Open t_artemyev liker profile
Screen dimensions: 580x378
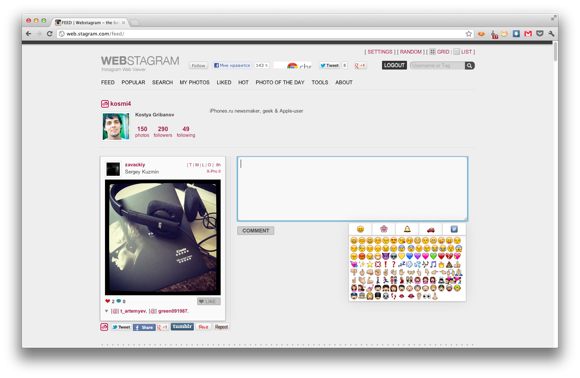[x=133, y=311]
